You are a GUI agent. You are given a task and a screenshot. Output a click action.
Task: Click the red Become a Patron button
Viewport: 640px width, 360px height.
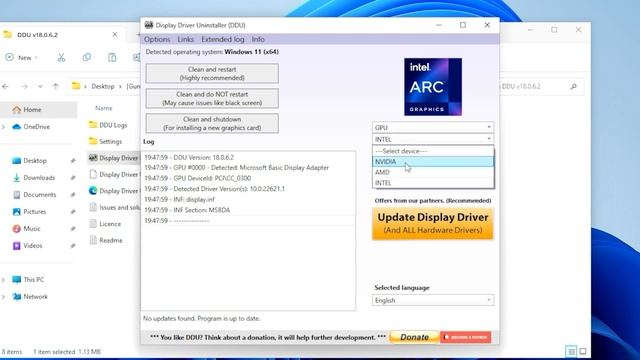(x=466, y=337)
